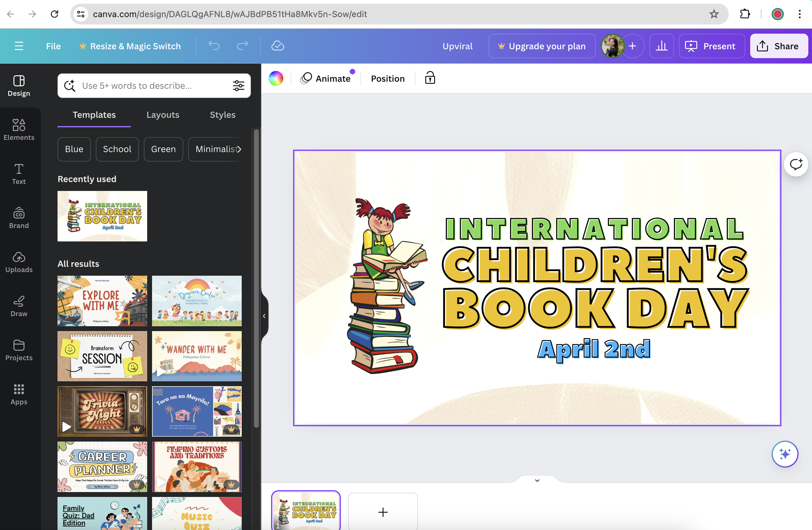Click the Present button
The height and width of the screenshot is (530, 812).
tap(711, 46)
